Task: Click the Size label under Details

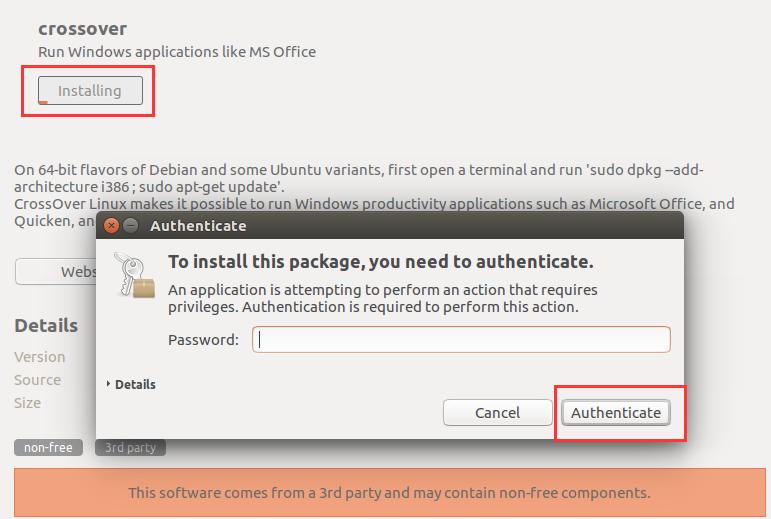Action: 28,403
